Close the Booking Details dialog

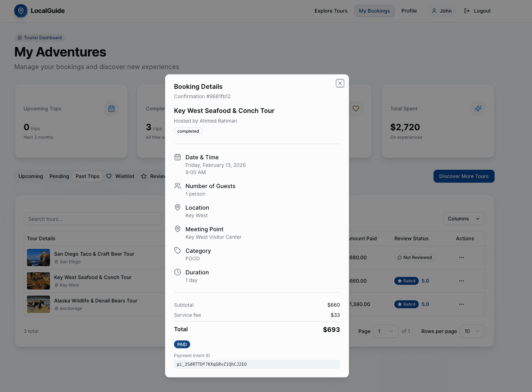coord(340,83)
